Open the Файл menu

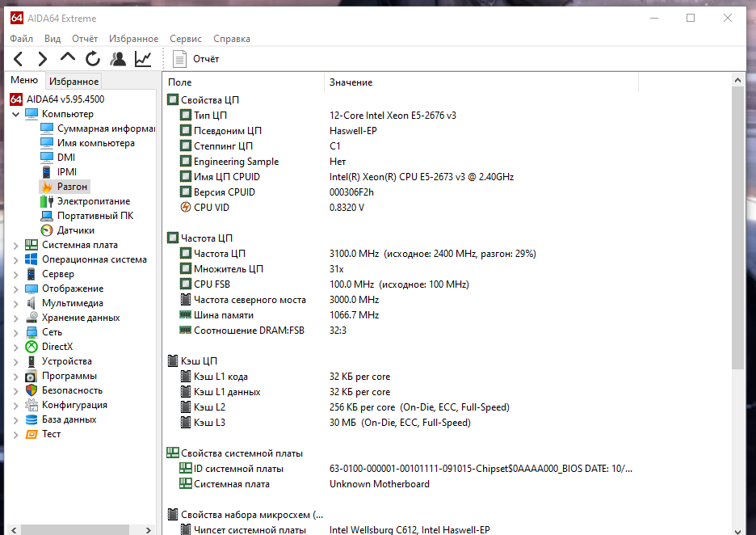21,39
